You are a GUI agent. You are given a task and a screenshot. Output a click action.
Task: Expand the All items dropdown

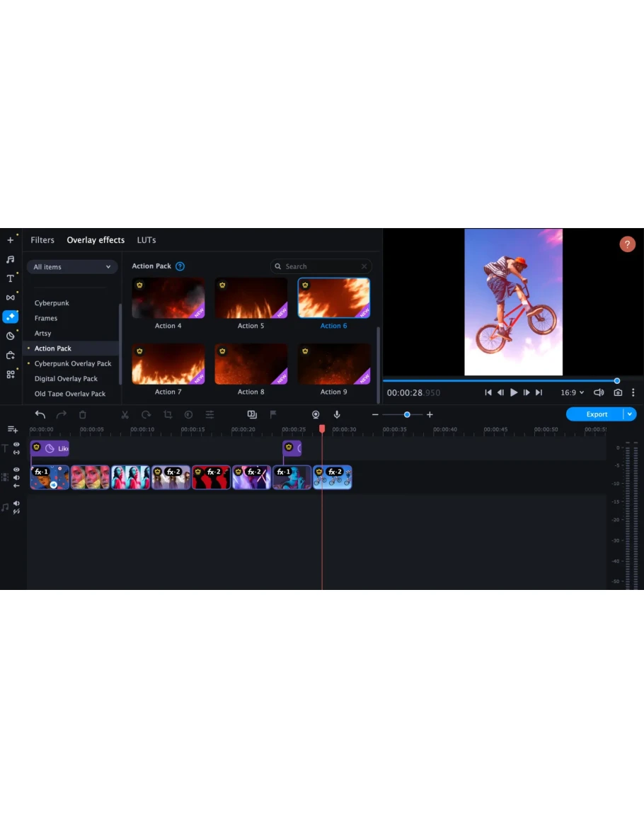tap(72, 267)
